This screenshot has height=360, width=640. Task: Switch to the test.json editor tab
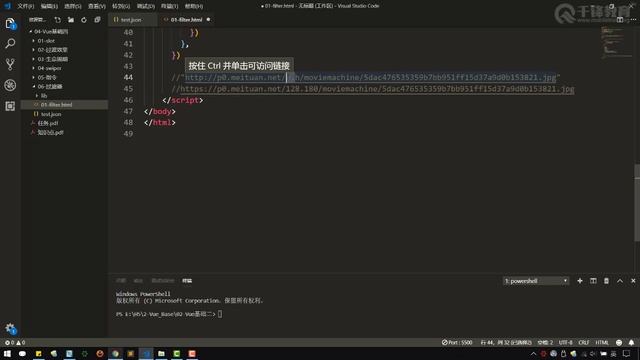point(132,20)
